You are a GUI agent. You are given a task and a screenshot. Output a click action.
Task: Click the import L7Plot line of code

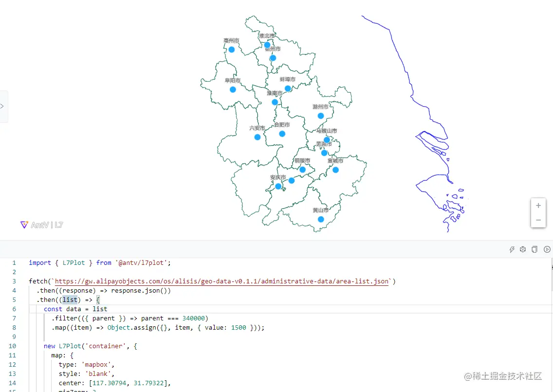point(99,263)
